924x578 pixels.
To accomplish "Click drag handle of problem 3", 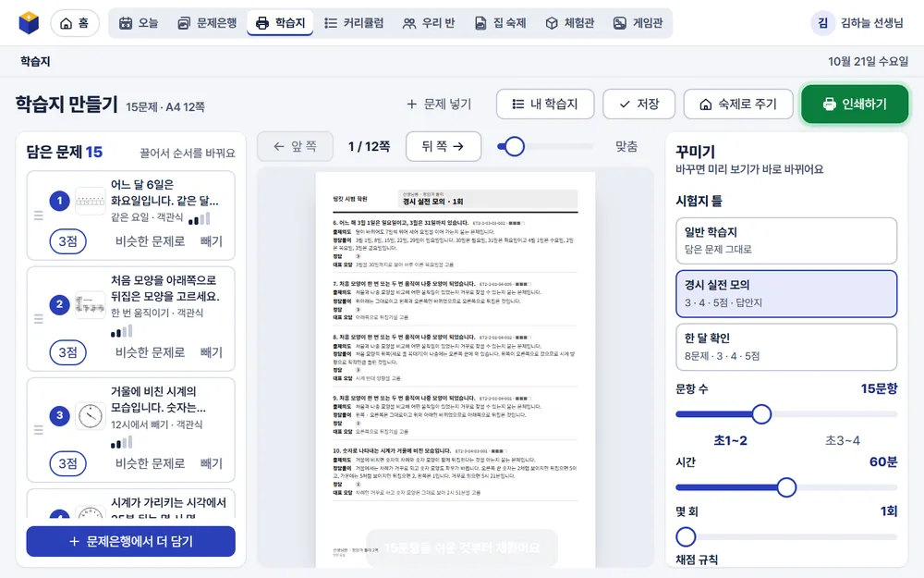I will (38, 430).
